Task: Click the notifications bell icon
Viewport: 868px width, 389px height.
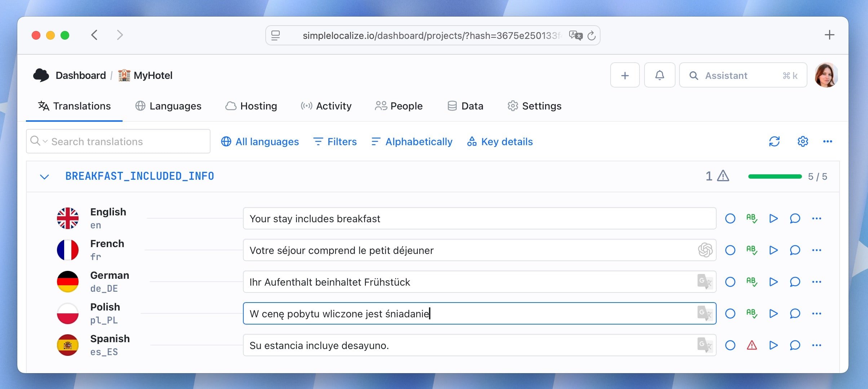Action: click(659, 75)
